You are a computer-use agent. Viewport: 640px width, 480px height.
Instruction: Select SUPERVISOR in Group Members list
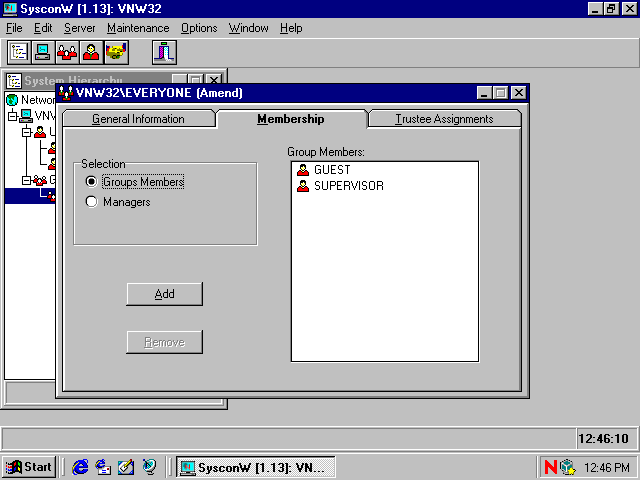pyautogui.click(x=349, y=186)
